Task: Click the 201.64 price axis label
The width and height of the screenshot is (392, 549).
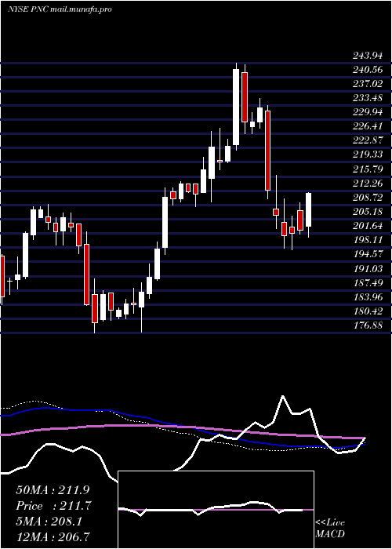Action: coord(367,226)
